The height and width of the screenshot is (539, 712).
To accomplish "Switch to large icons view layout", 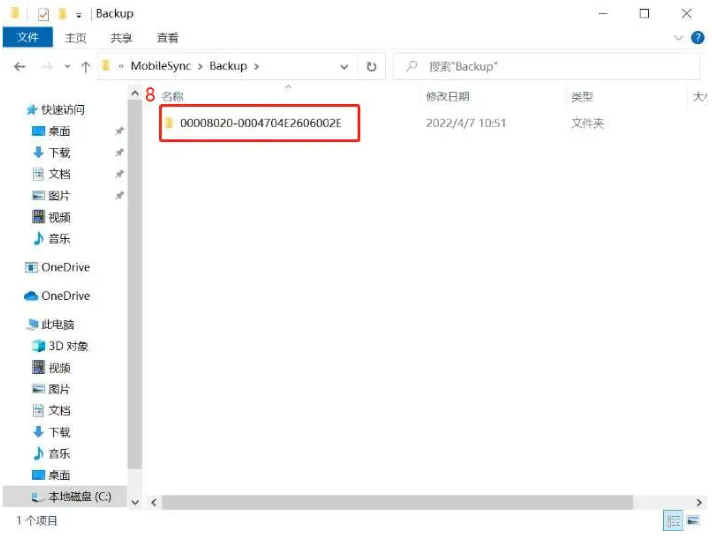I will coord(693,520).
